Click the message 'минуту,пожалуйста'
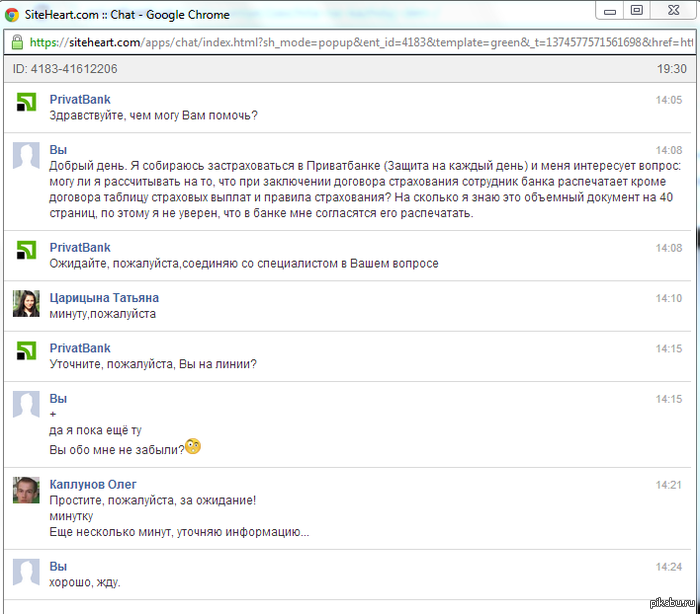This screenshot has height=614, width=700. coord(103,314)
